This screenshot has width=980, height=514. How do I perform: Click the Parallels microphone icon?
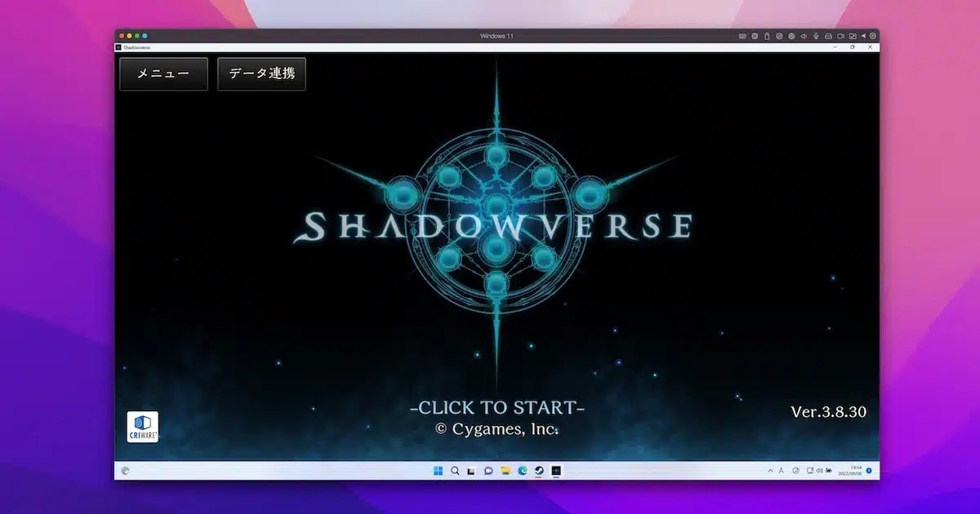point(816,36)
